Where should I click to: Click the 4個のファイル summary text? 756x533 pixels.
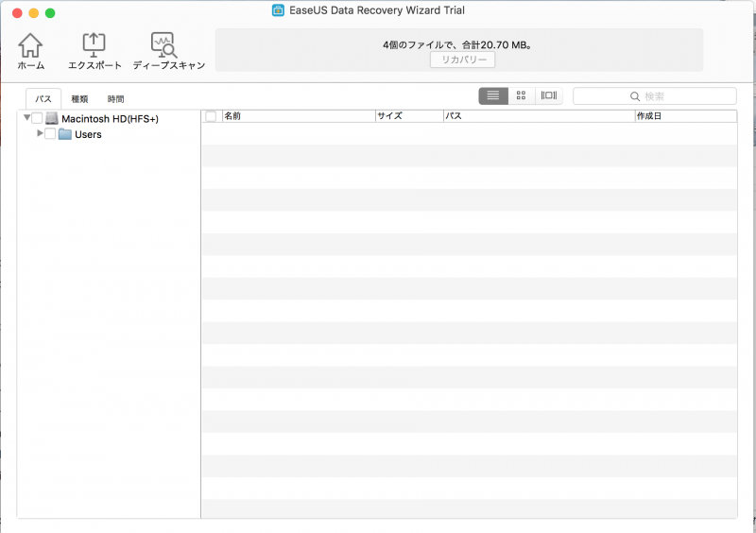(x=457, y=44)
